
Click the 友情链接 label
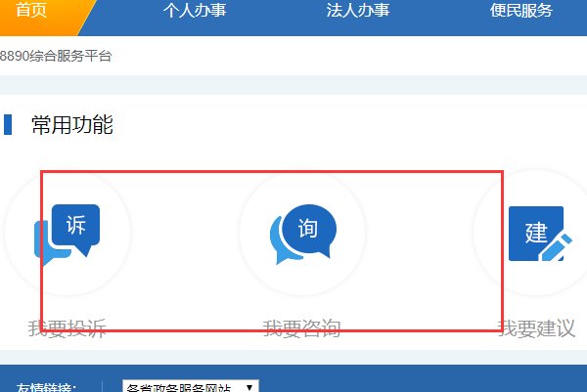click(46, 388)
